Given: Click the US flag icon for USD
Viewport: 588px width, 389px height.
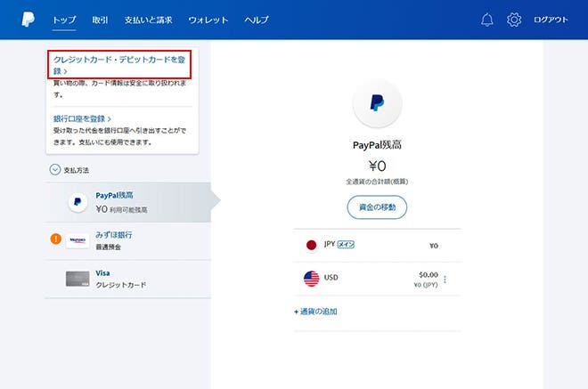Looking at the screenshot, I should [x=311, y=279].
